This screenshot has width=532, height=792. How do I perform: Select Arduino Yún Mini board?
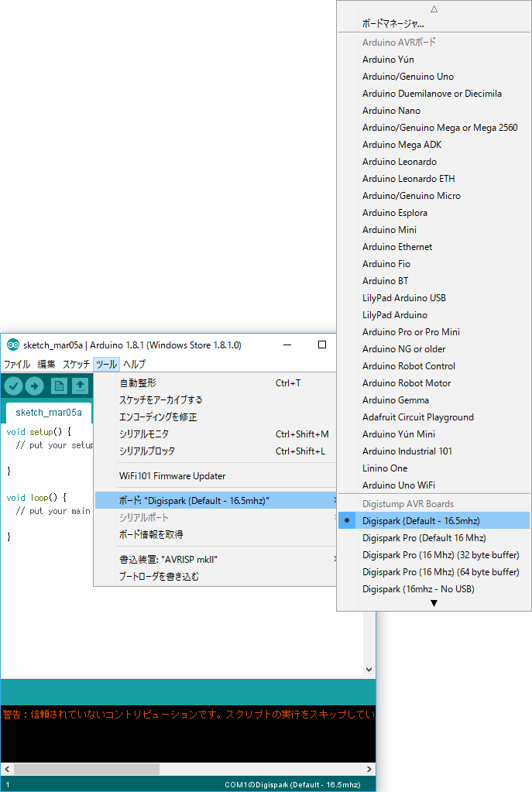click(434, 434)
